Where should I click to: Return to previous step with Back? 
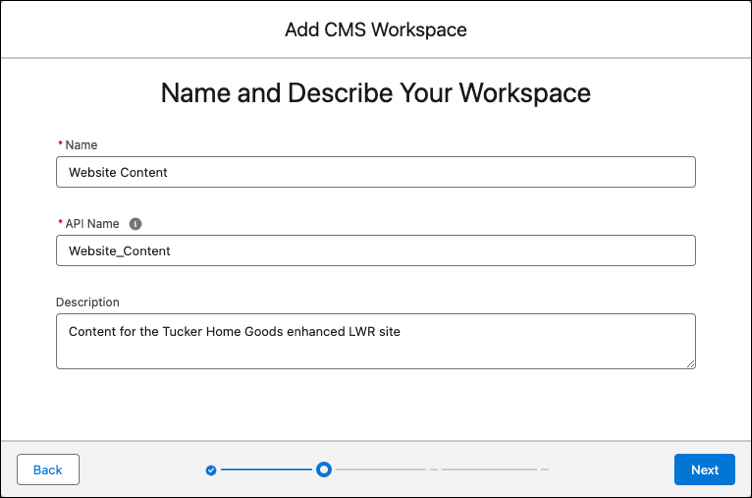point(48,469)
